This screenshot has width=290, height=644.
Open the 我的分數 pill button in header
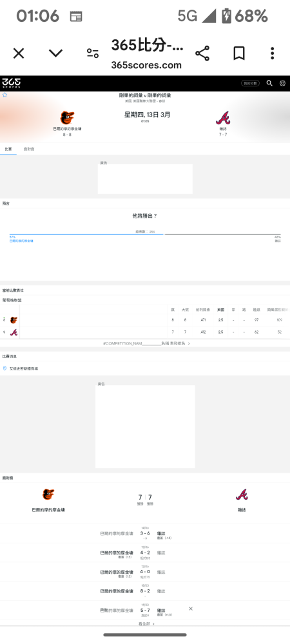point(250,83)
